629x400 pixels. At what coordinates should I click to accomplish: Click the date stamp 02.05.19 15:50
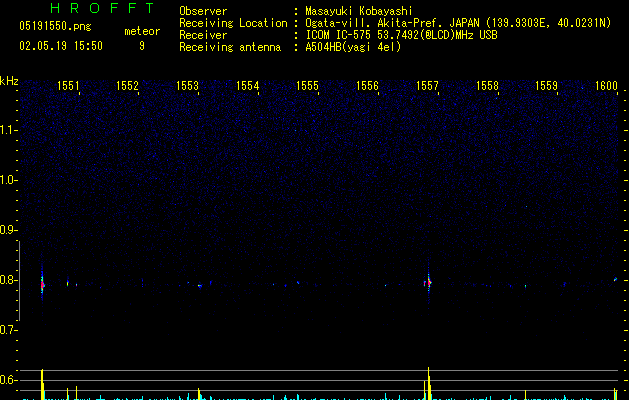tap(61, 46)
